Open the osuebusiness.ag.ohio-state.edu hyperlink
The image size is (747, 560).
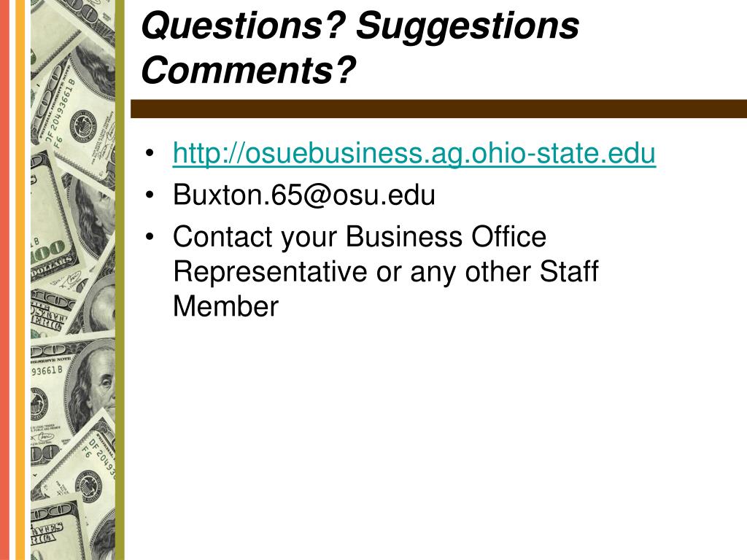(x=414, y=153)
